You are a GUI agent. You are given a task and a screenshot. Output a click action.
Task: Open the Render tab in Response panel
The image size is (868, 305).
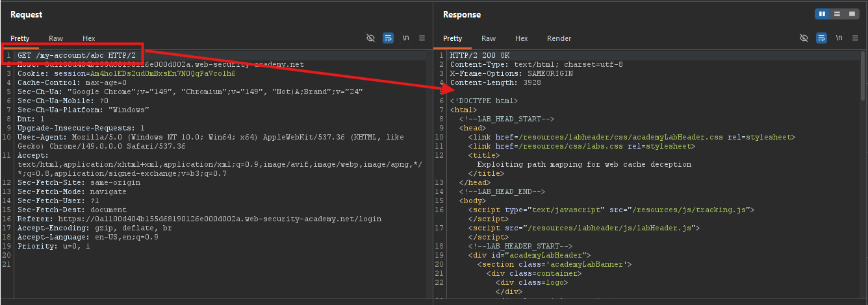(559, 38)
